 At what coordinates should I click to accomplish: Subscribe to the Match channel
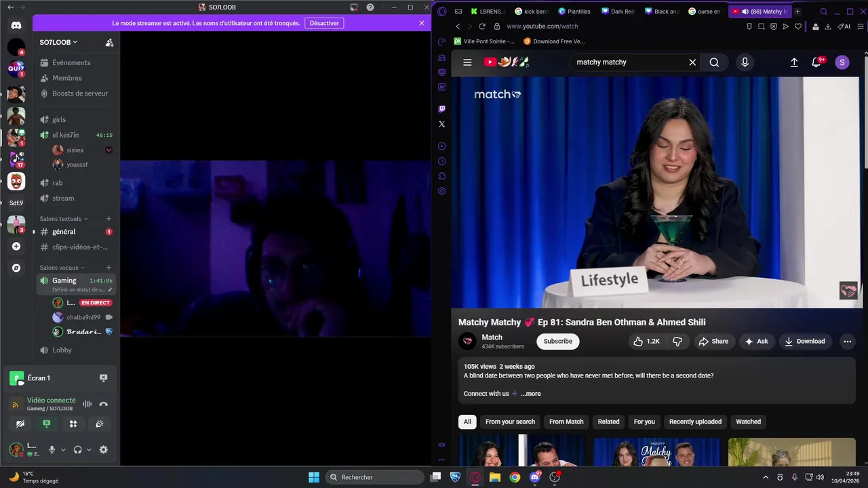point(558,341)
